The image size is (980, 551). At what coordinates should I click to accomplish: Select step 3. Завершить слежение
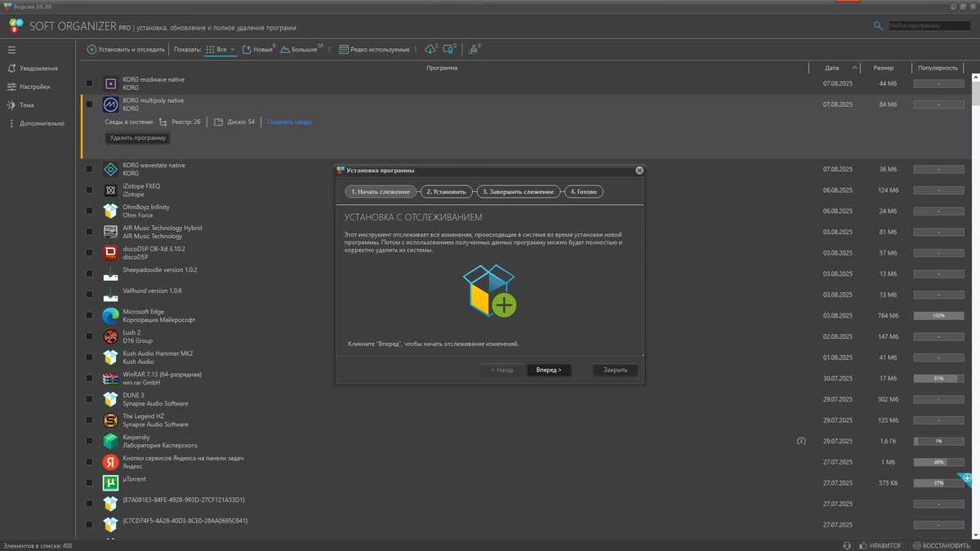[519, 192]
